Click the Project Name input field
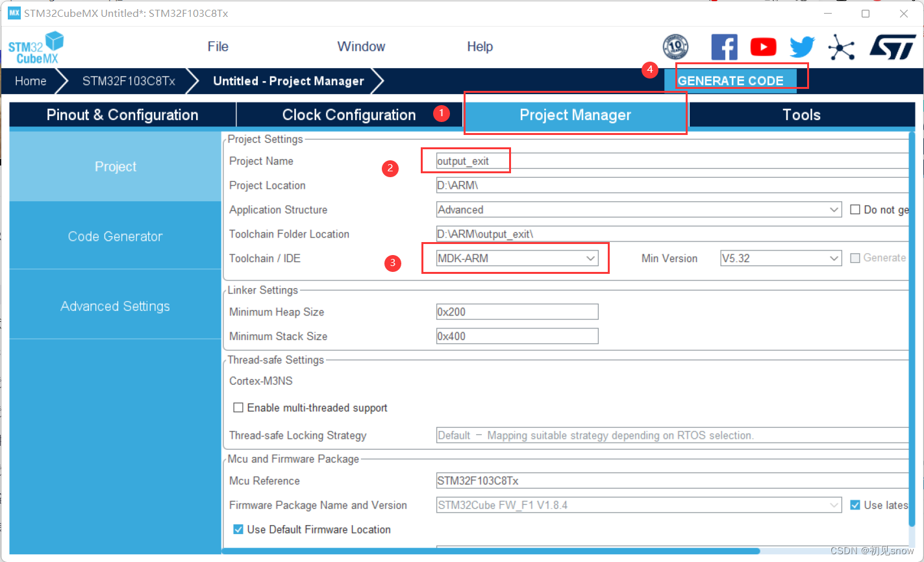The height and width of the screenshot is (562, 924). point(672,161)
